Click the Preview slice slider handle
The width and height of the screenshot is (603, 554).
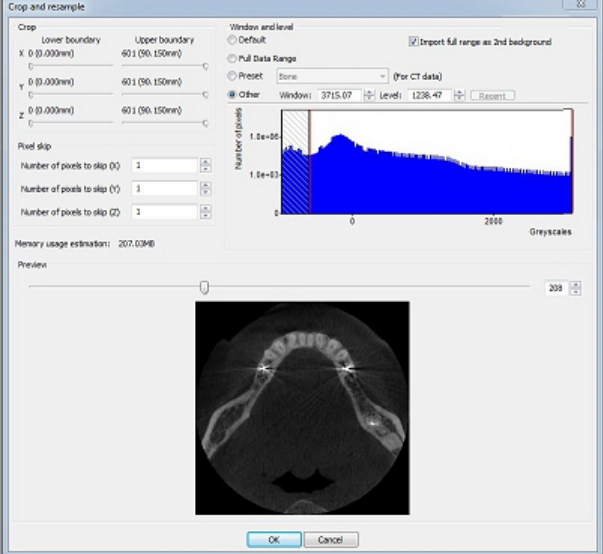coord(205,287)
